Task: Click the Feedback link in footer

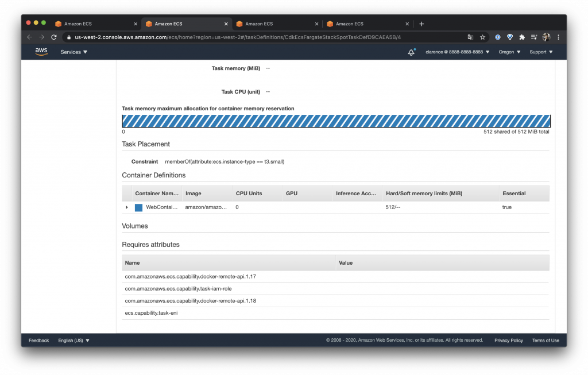Action: coord(38,341)
